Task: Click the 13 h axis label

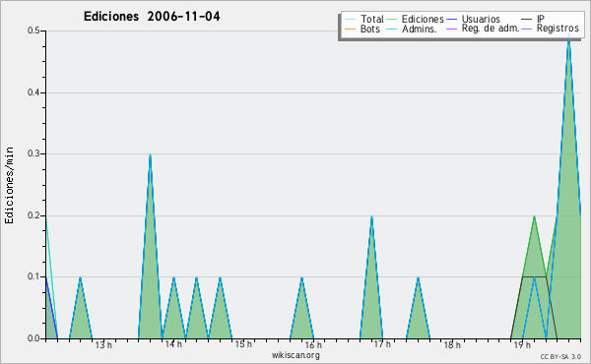Action: [x=103, y=344]
